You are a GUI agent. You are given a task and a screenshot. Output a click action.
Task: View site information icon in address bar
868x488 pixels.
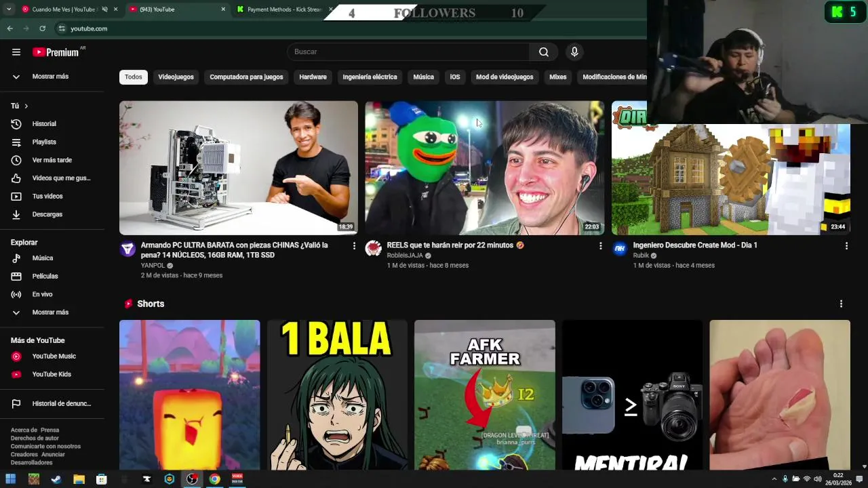click(62, 28)
